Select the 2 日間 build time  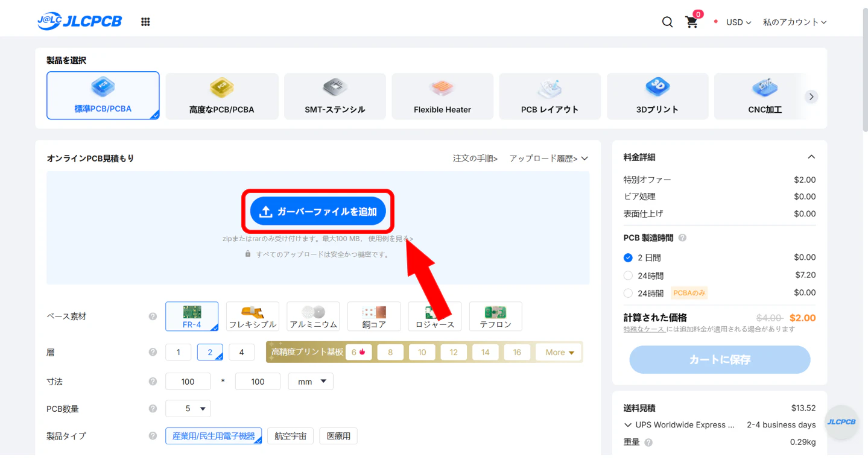(x=628, y=257)
